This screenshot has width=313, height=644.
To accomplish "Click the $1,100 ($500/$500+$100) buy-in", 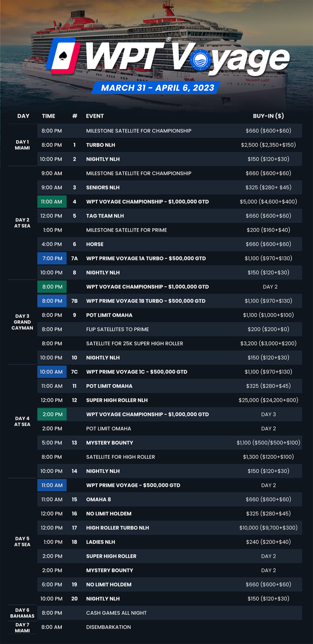I will pos(268,443).
